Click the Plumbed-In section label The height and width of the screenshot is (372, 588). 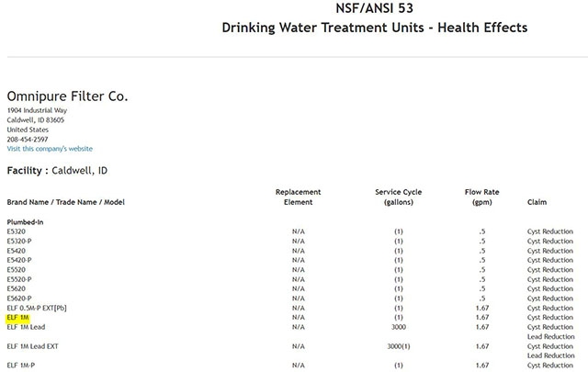(25, 221)
